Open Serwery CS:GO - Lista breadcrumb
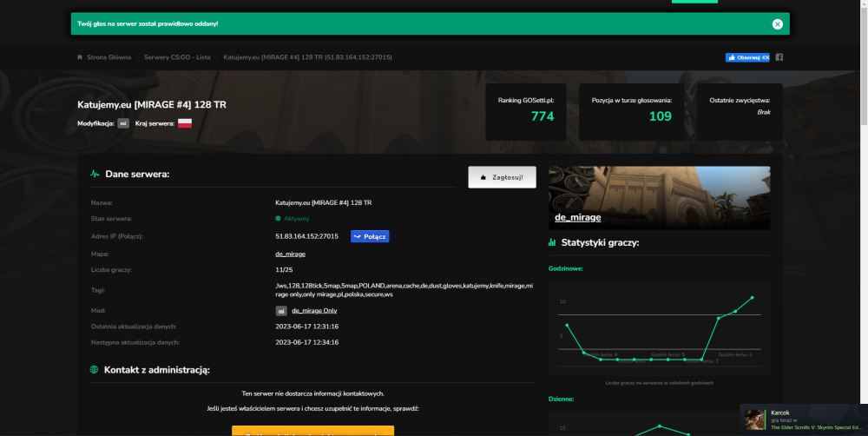 pyautogui.click(x=177, y=57)
